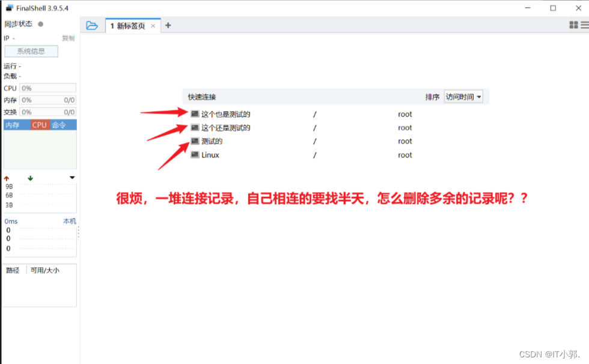Expand the network monitor black triangle dropdown
This screenshot has height=364, width=589.
tap(72, 178)
